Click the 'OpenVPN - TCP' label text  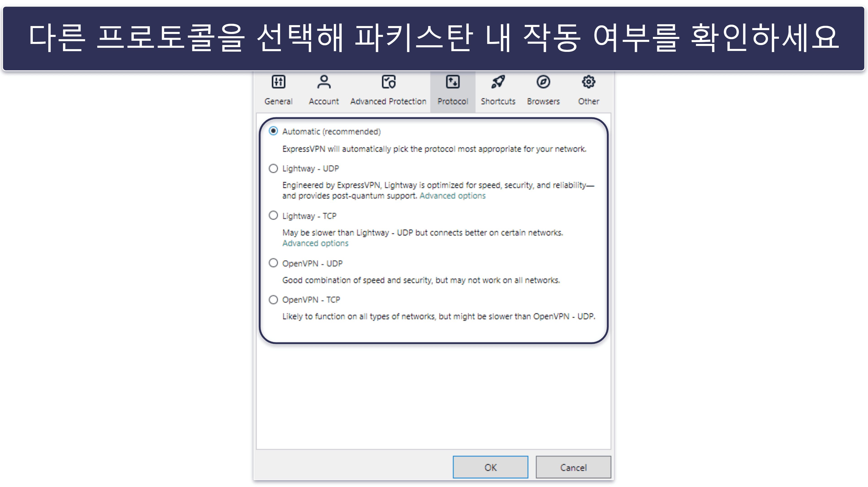coord(311,300)
